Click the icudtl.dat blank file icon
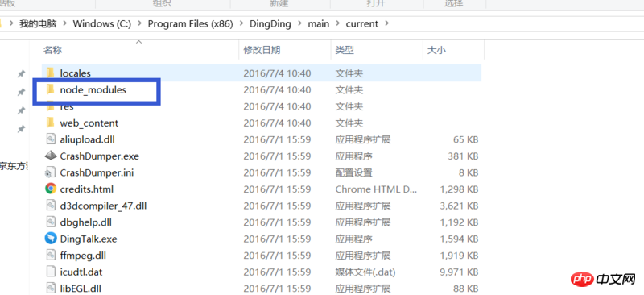 coord(50,272)
